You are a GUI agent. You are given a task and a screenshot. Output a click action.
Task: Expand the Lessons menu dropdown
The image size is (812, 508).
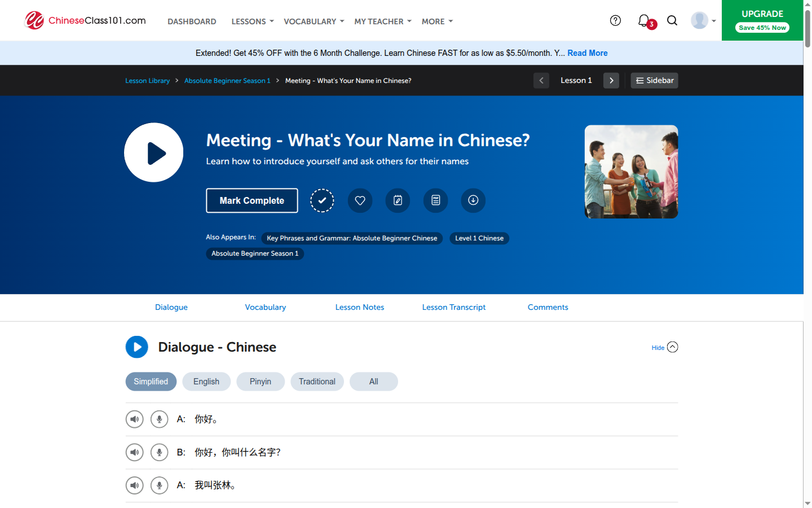tap(252, 21)
